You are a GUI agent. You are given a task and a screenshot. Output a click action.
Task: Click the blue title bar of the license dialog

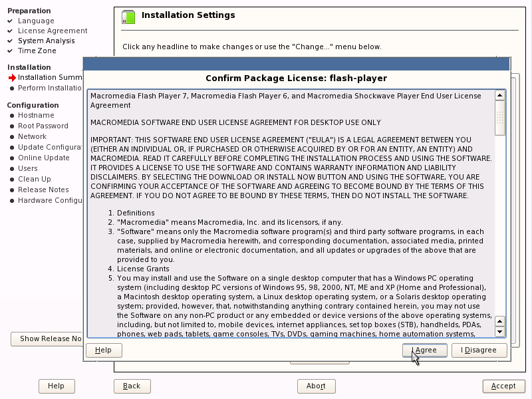click(x=296, y=64)
